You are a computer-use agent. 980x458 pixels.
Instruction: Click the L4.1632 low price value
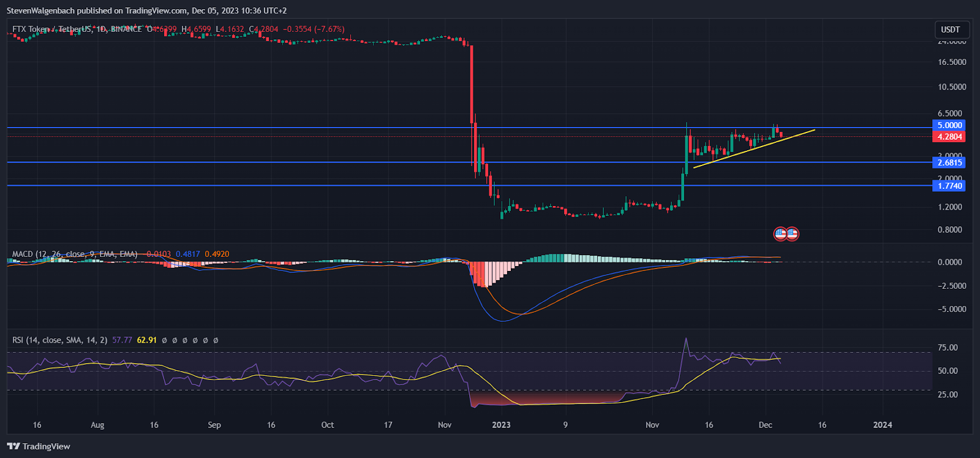coord(230,29)
